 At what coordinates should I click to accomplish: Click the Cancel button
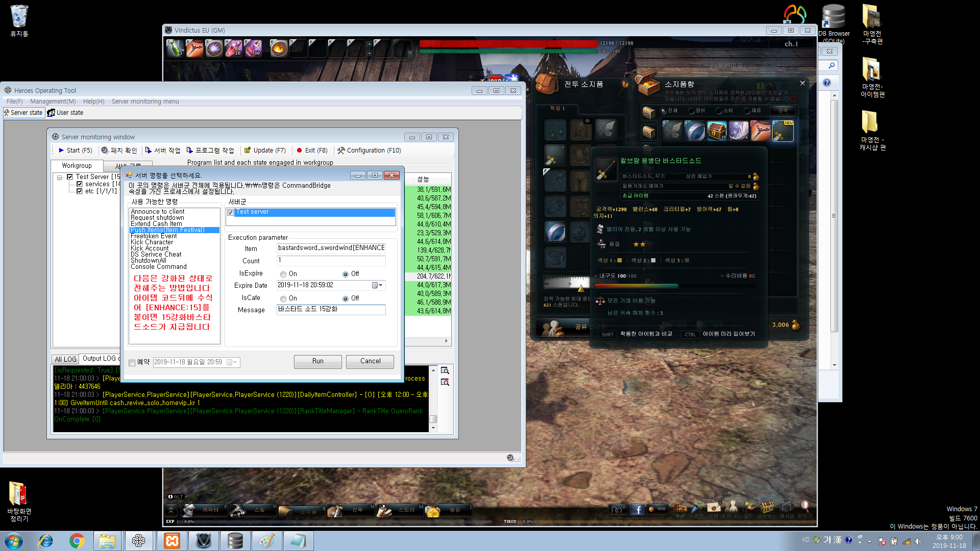coord(371,361)
